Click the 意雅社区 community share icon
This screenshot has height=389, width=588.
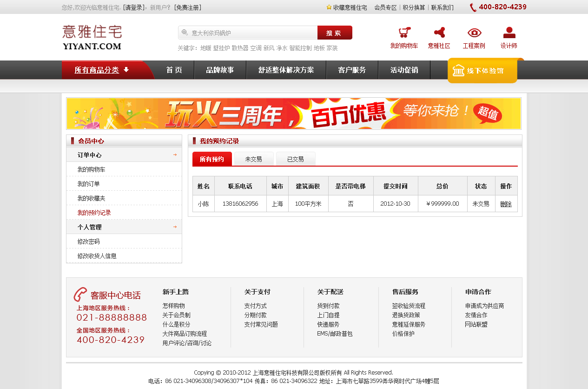[x=439, y=33]
